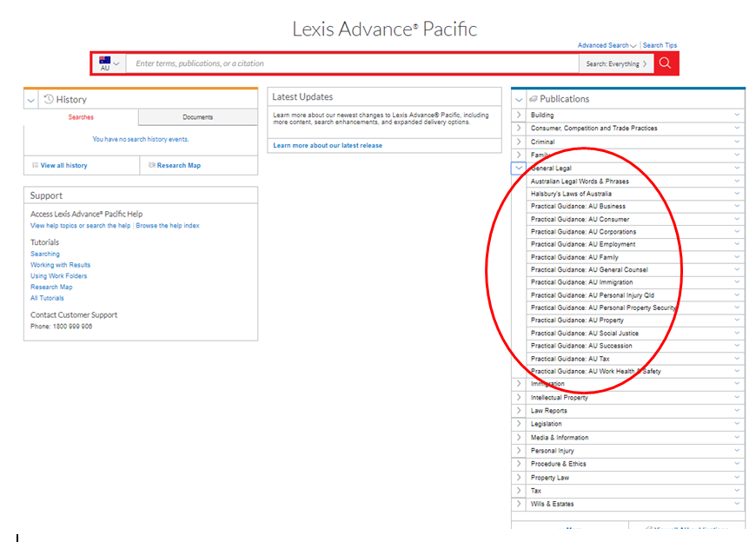Open Practical Guidance: AU Immigration
This screenshot has height=542, width=756.
581,282
